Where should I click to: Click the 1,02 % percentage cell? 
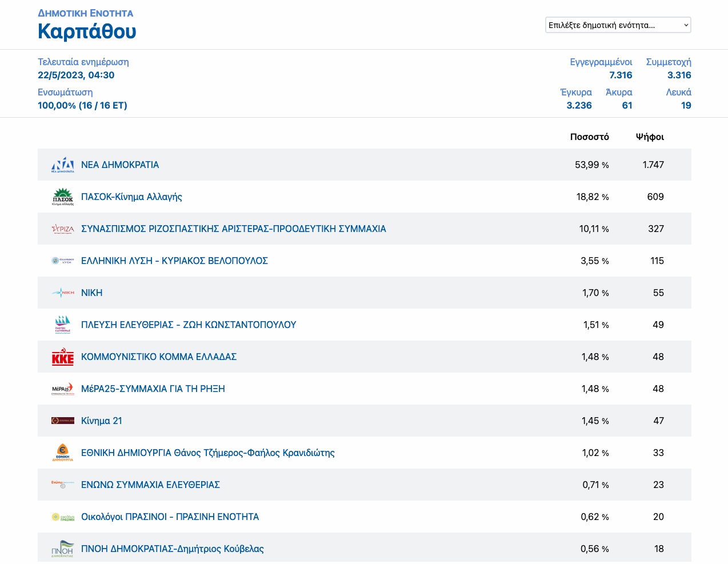pyautogui.click(x=595, y=453)
